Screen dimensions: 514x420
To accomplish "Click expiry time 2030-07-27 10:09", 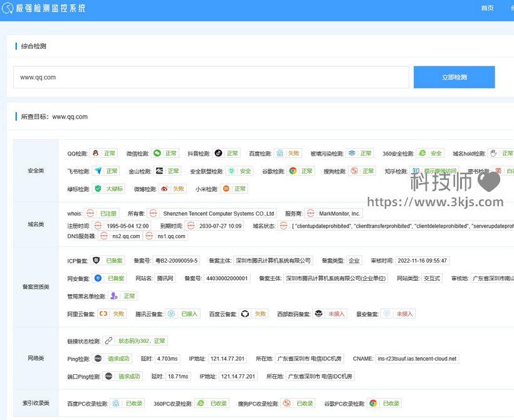I will 220,226.
